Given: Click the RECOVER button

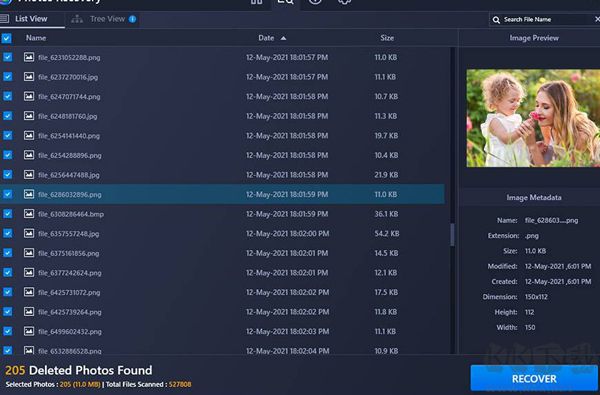Looking at the screenshot, I should [x=534, y=378].
